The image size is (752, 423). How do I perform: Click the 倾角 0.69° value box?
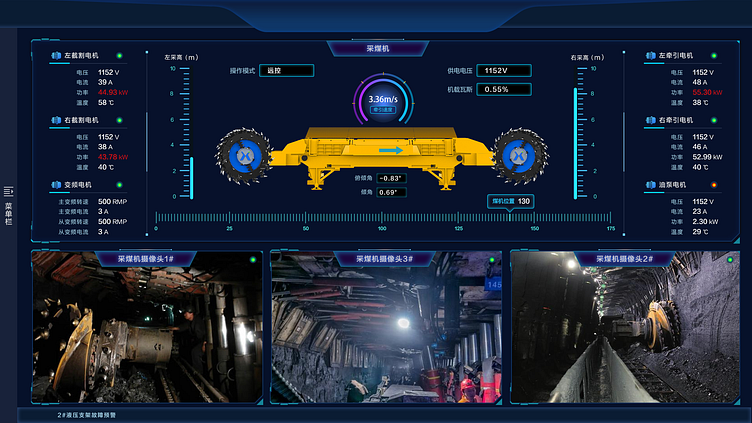(391, 192)
